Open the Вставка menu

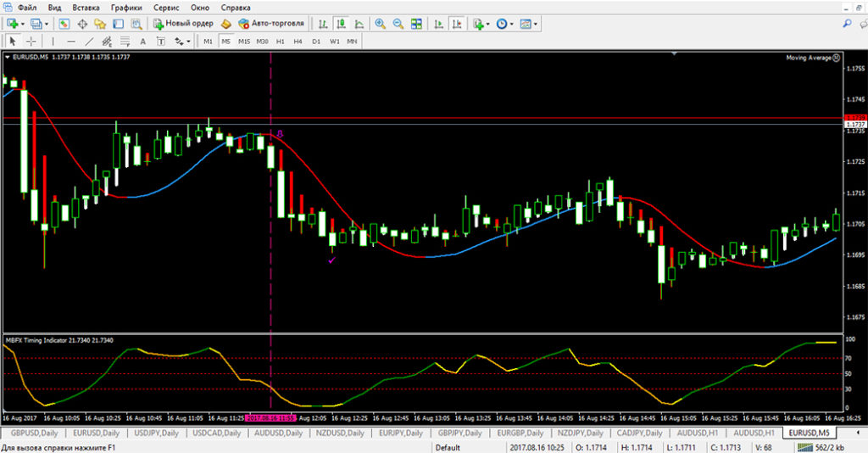coord(86,8)
